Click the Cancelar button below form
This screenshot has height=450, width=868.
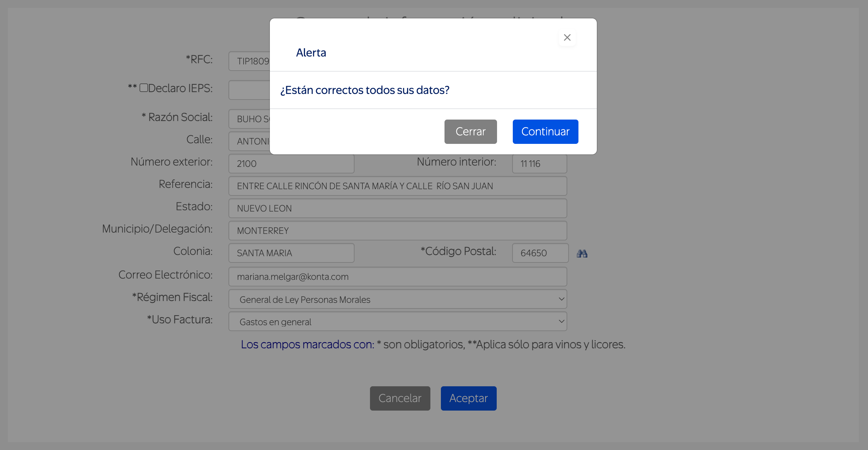tap(400, 398)
